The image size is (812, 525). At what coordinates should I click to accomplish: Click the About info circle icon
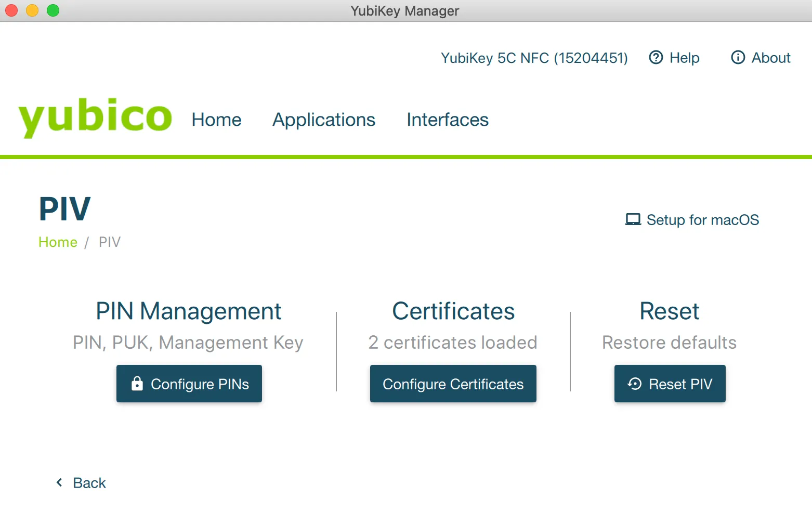tap(738, 57)
